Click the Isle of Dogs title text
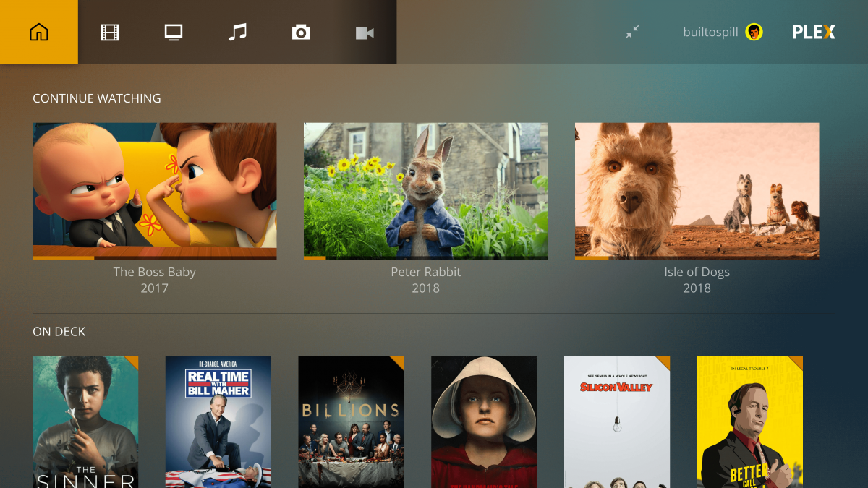The image size is (868, 488). point(697,273)
